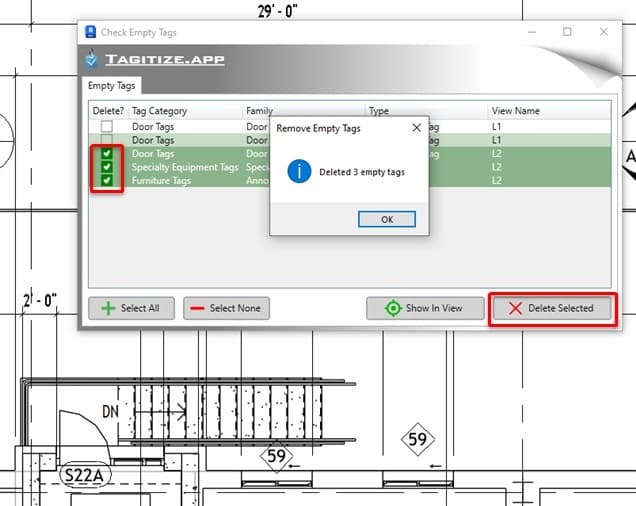Sort by the View Name column header
The height and width of the screenshot is (506, 636).
(x=549, y=111)
